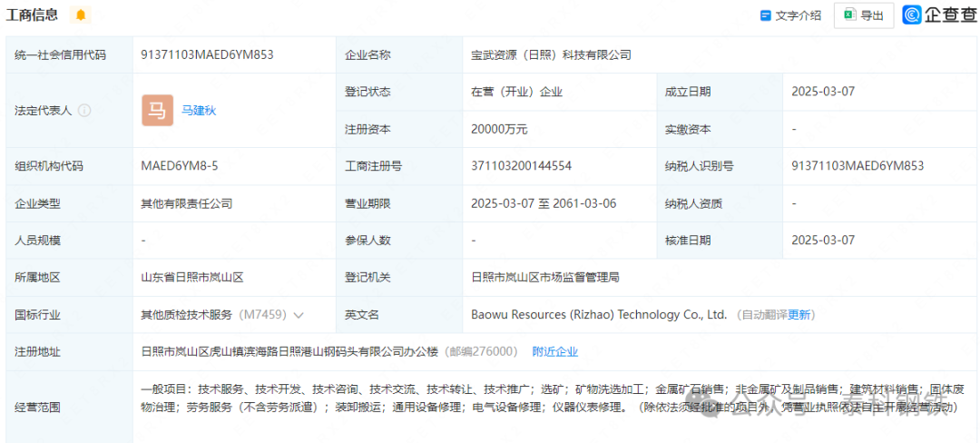This screenshot has height=443, width=980.
Task: Click the orange bell notification icon
Action: pyautogui.click(x=80, y=15)
